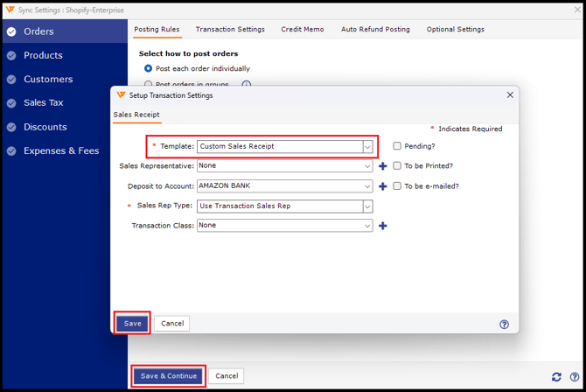Enable the Pending? checkbox
This screenshot has width=586, height=392.
pyautogui.click(x=397, y=146)
